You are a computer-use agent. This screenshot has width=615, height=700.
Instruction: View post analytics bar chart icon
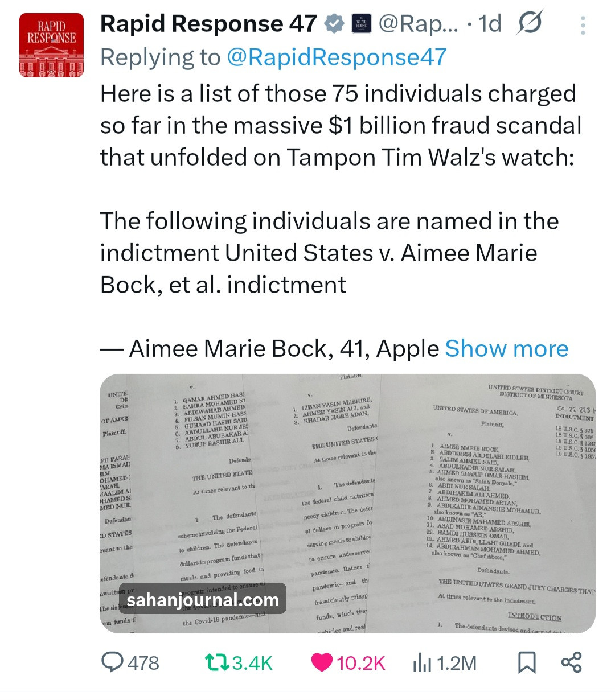422,663
